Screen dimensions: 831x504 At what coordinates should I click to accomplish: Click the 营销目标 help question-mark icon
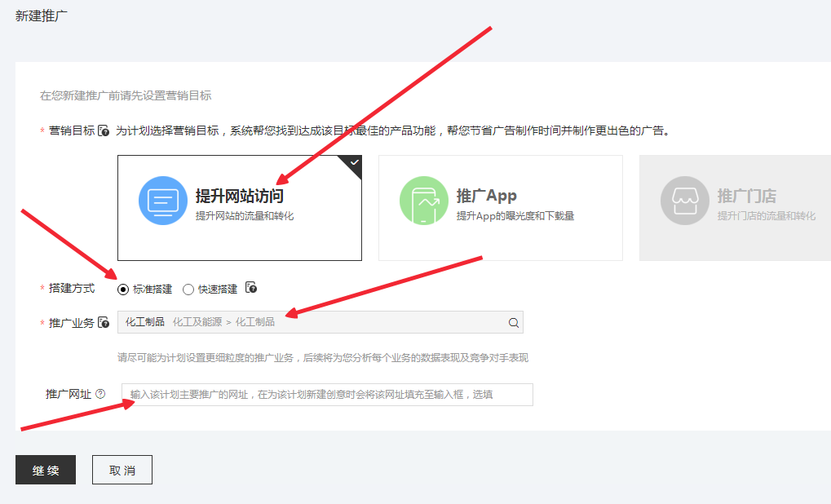[102, 131]
